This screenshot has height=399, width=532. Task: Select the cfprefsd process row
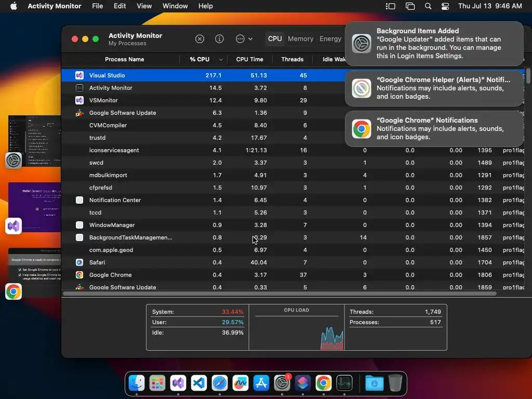click(293, 188)
